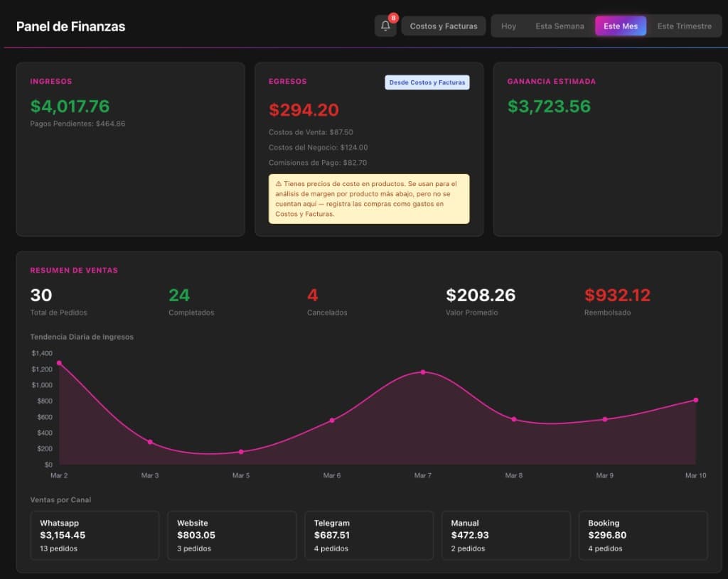Open the Costos y Facturas button
This screenshot has height=579, width=728.
click(x=443, y=26)
